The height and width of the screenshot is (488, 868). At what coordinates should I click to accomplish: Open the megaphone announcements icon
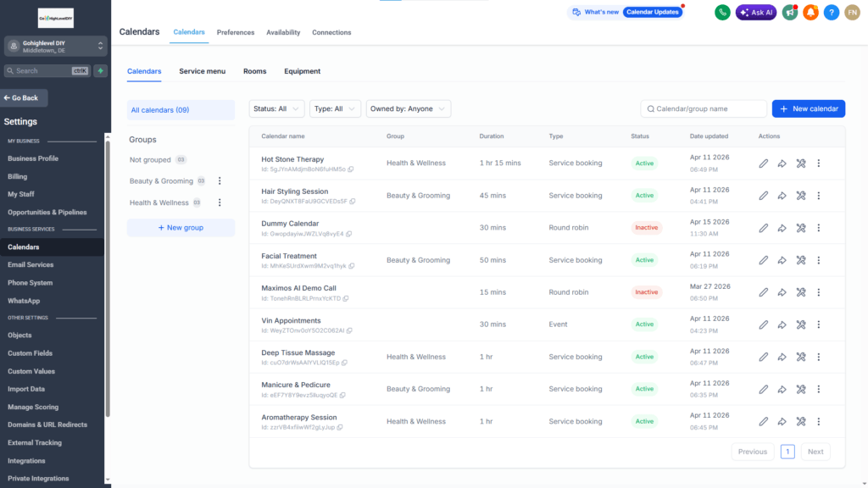pos(789,12)
